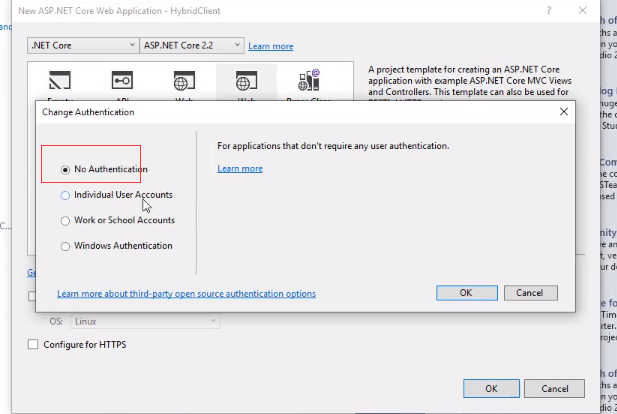Choose the highlighted Web Application MVC template icon
Image resolution: width=617 pixels, height=414 pixels.
pos(246,81)
